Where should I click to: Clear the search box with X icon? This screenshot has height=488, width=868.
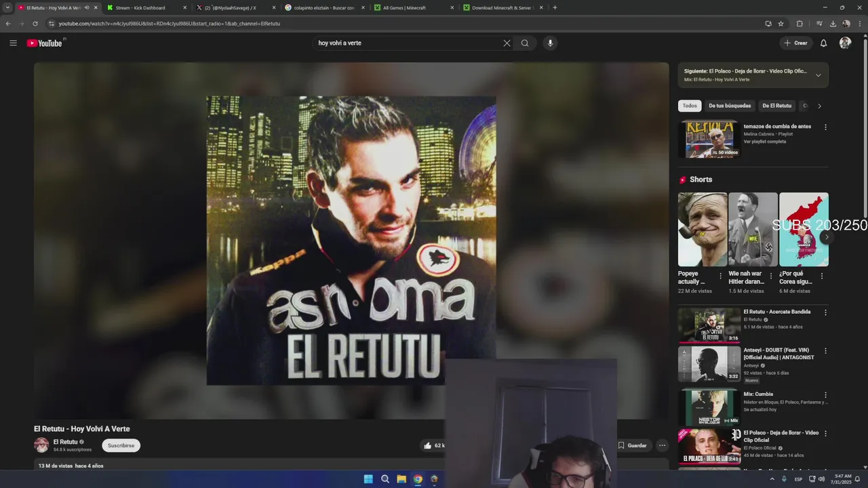point(507,43)
